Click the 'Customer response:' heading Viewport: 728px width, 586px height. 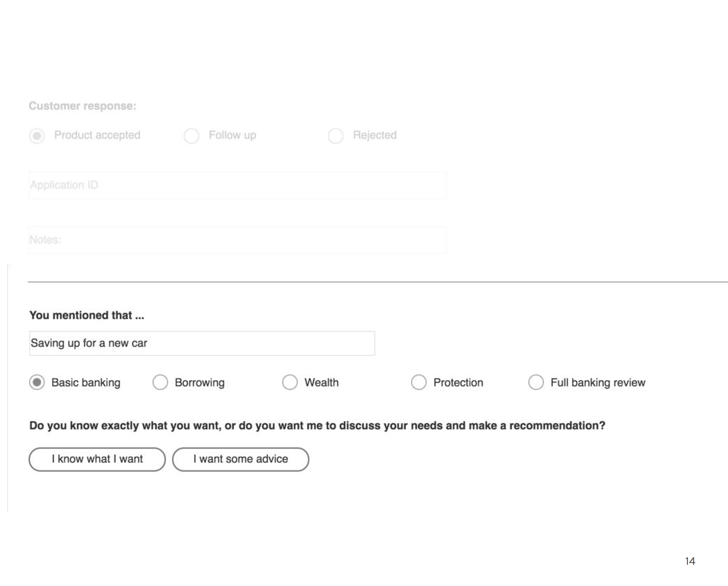(x=82, y=106)
